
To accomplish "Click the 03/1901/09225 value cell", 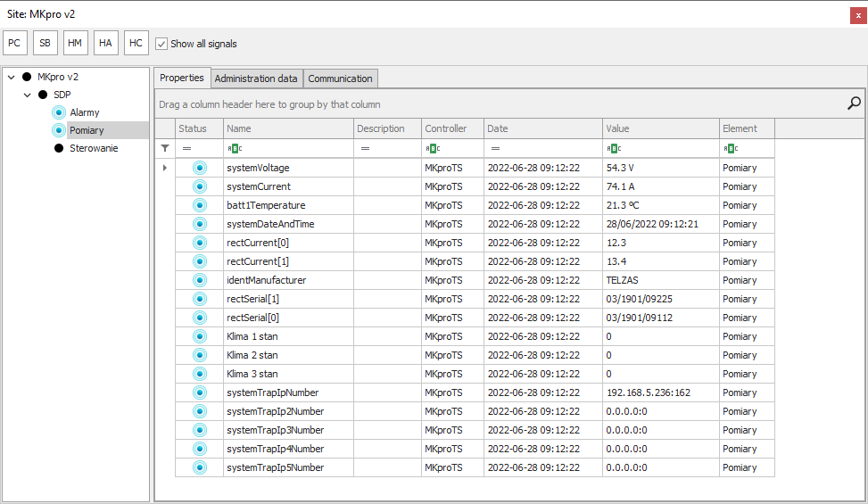I will [x=661, y=299].
